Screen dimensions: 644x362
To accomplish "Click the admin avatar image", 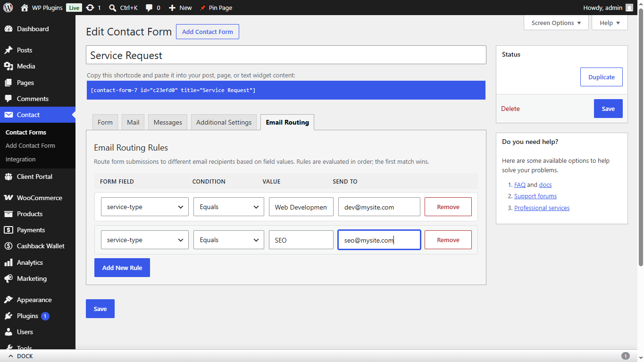I will click(629, 8).
